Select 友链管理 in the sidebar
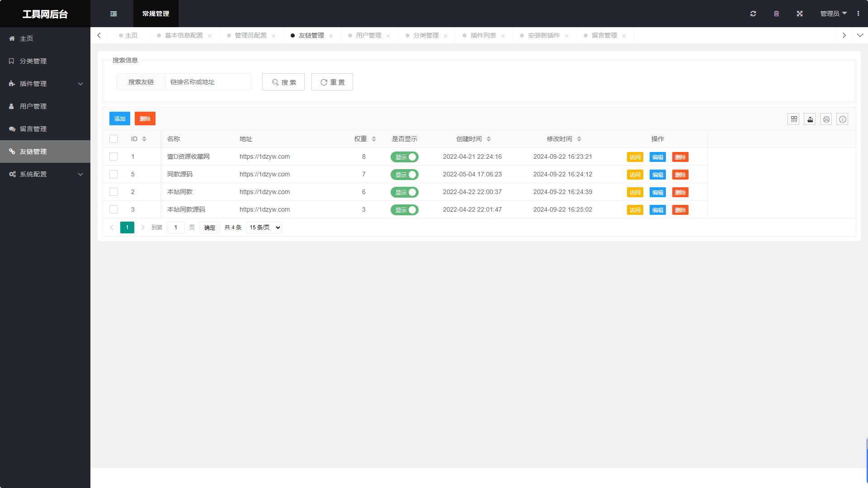 (45, 152)
